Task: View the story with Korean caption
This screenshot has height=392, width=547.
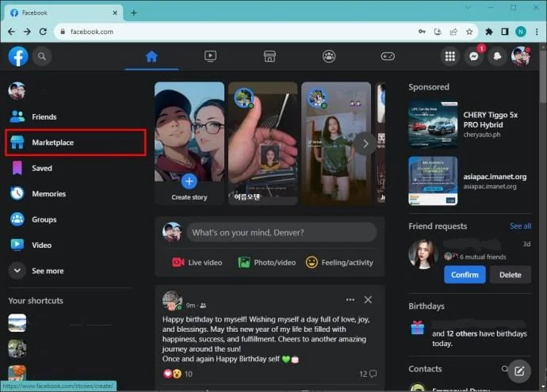Action: [x=262, y=143]
